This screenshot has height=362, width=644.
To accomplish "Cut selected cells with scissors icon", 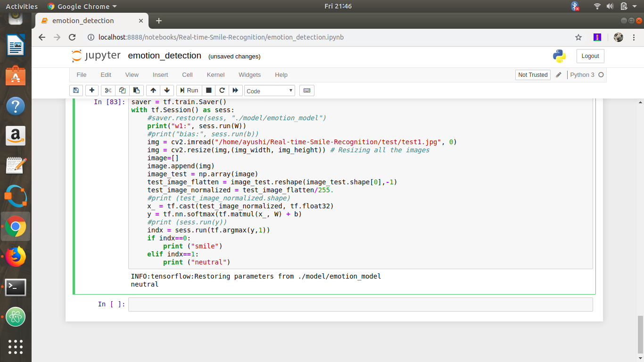I will (x=108, y=90).
